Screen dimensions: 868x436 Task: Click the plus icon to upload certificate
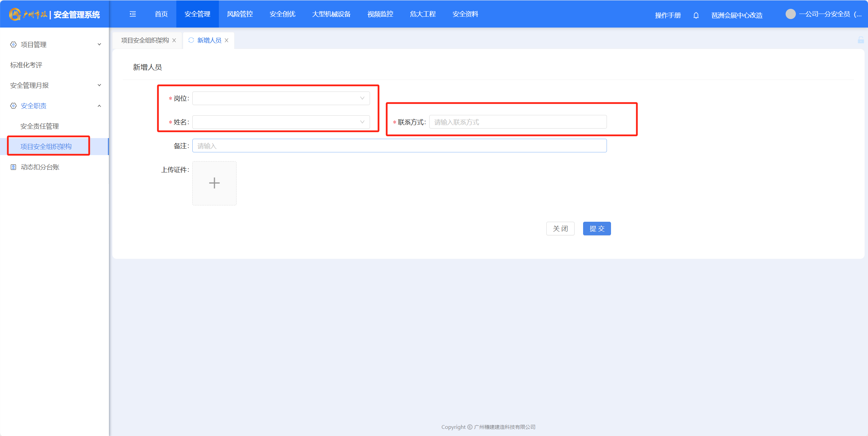pos(214,183)
